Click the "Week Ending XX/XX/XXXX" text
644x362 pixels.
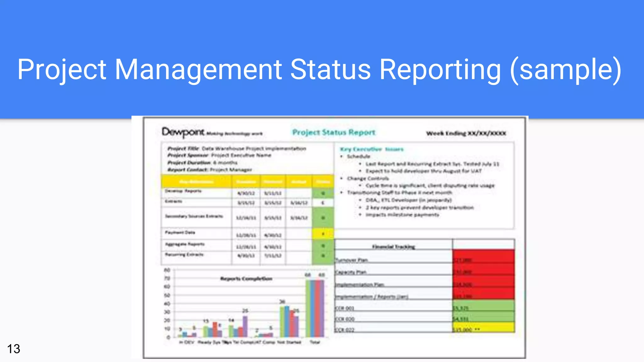pos(466,133)
